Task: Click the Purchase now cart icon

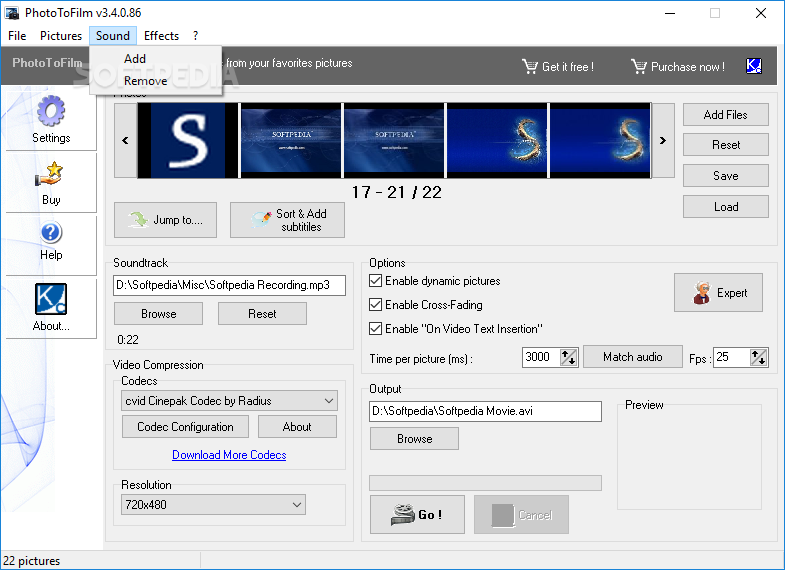Action: 639,66
